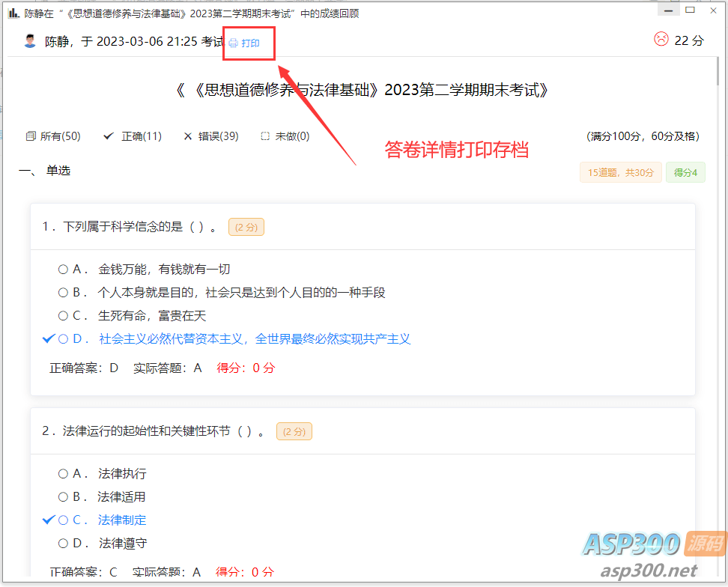The height and width of the screenshot is (587, 728).
Task: Click the printer icon beside 打印
Action: [x=233, y=43]
